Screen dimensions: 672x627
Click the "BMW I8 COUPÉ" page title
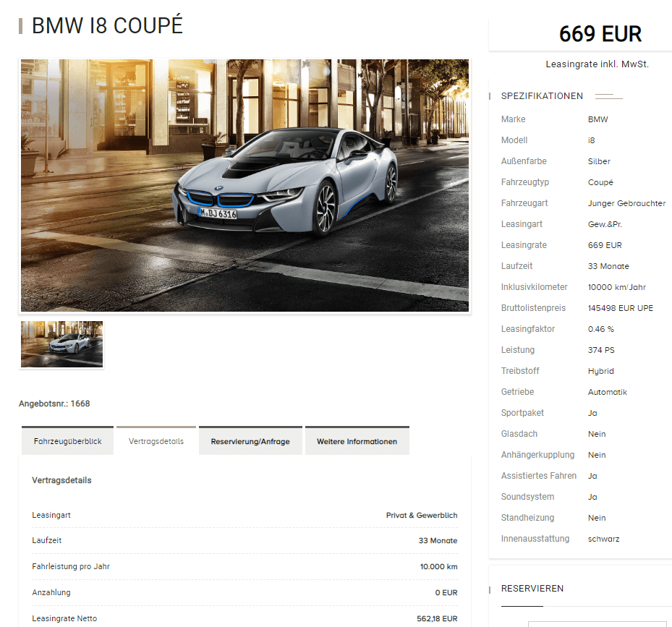point(107,26)
